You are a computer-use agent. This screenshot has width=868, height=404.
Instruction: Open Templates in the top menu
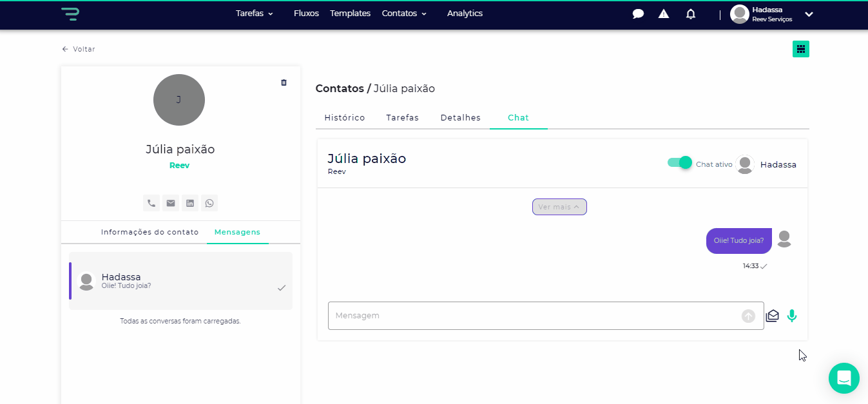350,14
